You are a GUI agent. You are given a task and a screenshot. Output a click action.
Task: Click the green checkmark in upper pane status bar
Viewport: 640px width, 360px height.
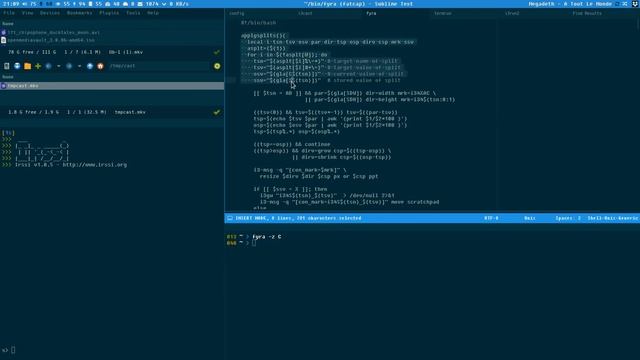[217, 52]
